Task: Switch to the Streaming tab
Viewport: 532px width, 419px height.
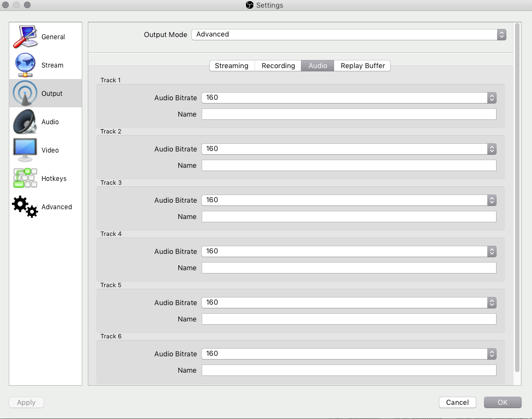Action: click(x=232, y=66)
